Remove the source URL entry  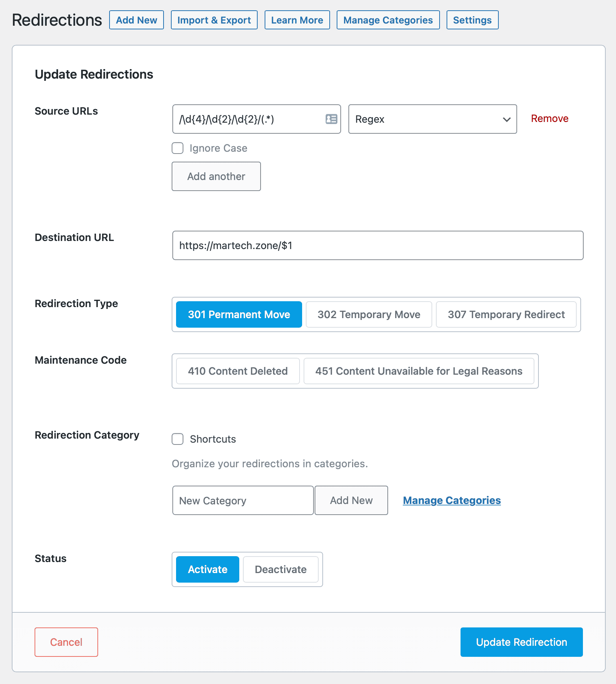[549, 119]
